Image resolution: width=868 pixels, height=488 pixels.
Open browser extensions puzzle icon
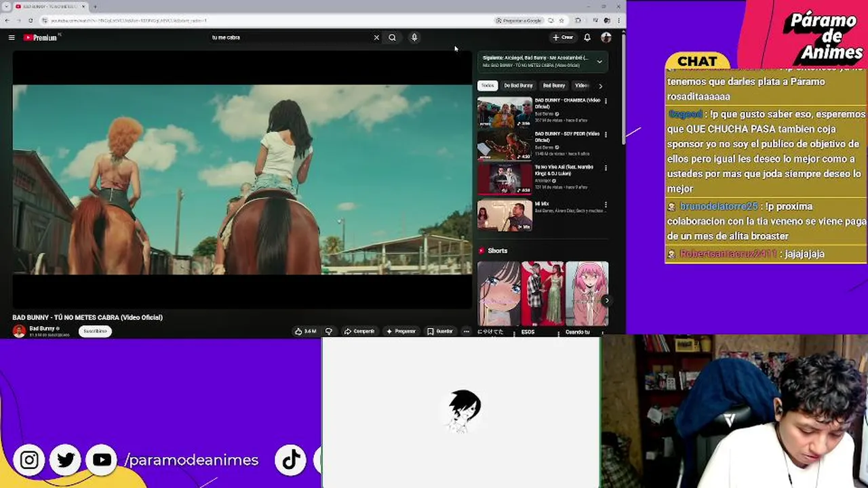click(578, 20)
